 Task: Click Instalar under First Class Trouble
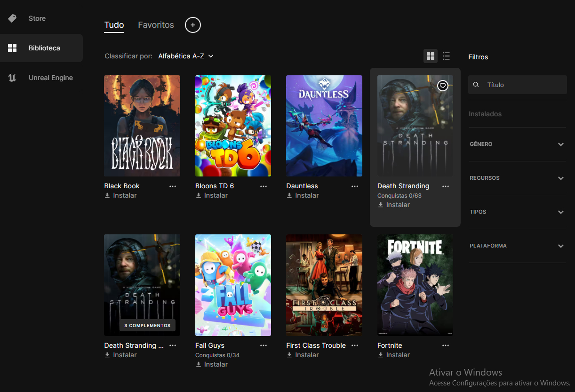point(303,355)
